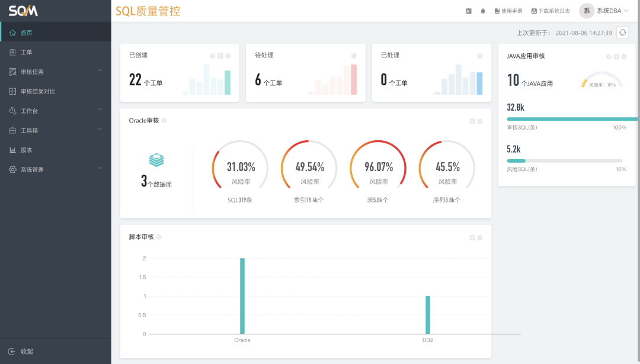The height and width of the screenshot is (364, 640).
Task: Click the Oracle database stack icon
Action: (x=156, y=160)
